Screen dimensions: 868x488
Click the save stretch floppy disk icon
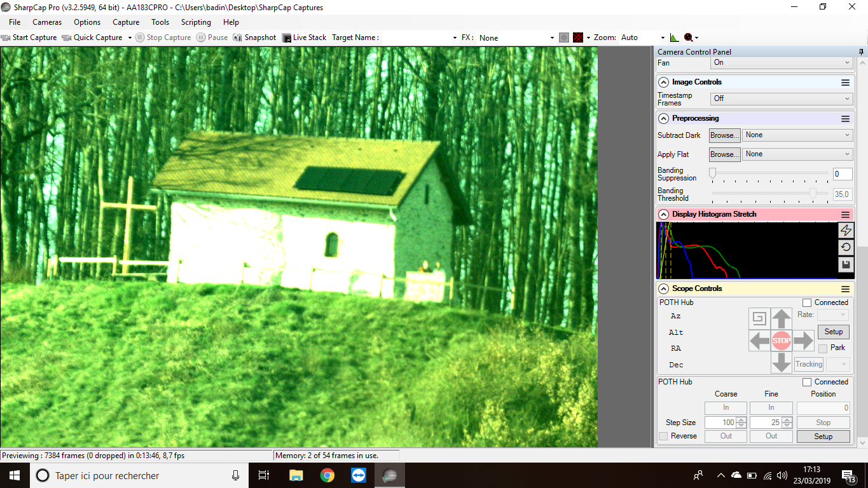pos(846,264)
